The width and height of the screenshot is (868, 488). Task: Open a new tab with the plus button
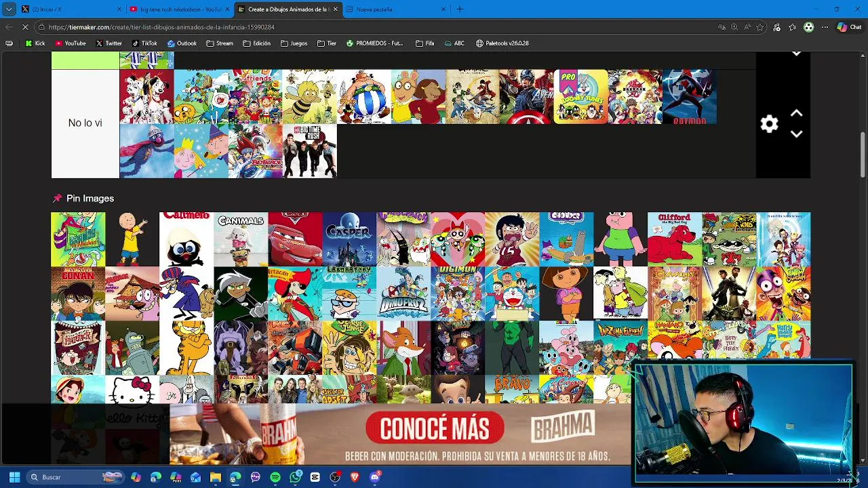point(460,9)
